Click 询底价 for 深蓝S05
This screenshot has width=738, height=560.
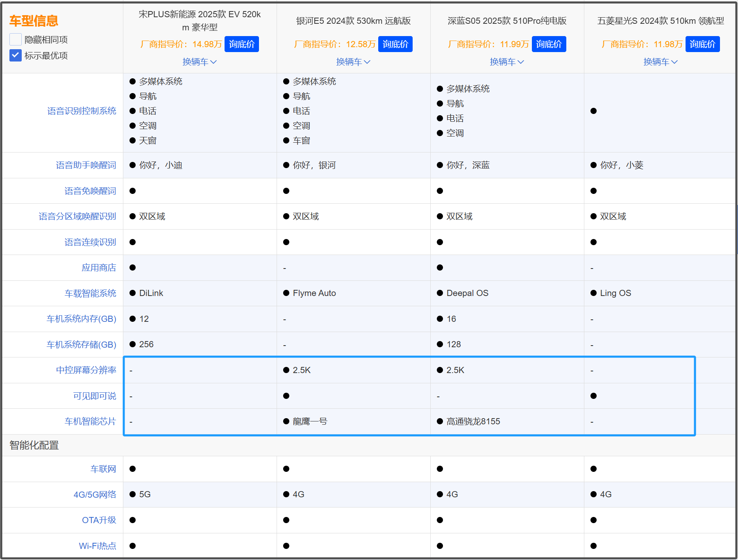[549, 44]
